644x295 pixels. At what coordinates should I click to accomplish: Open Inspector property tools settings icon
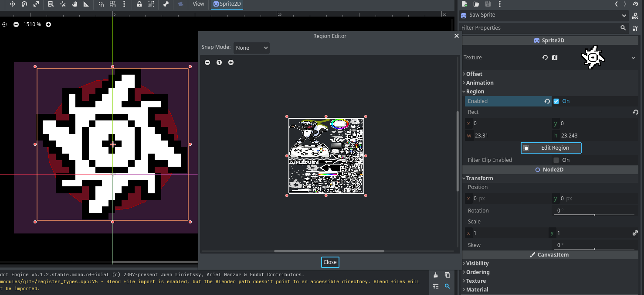pos(635,28)
